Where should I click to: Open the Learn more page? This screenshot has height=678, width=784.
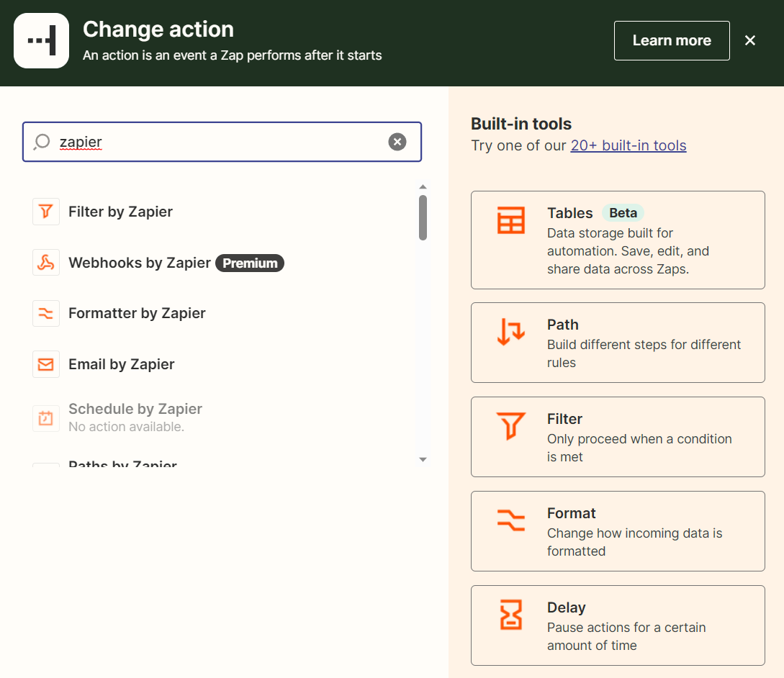click(671, 41)
